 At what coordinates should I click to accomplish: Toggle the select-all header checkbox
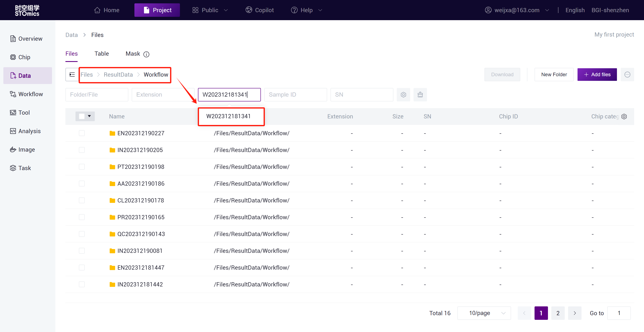[82, 116]
